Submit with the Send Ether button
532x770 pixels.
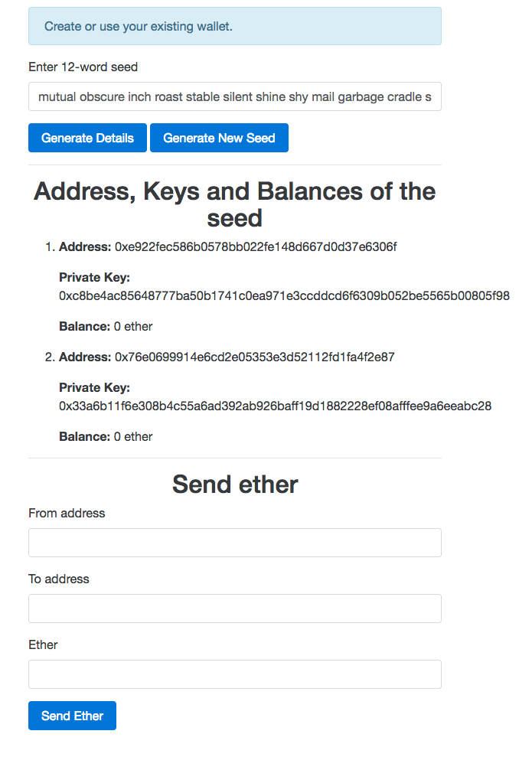[72, 716]
